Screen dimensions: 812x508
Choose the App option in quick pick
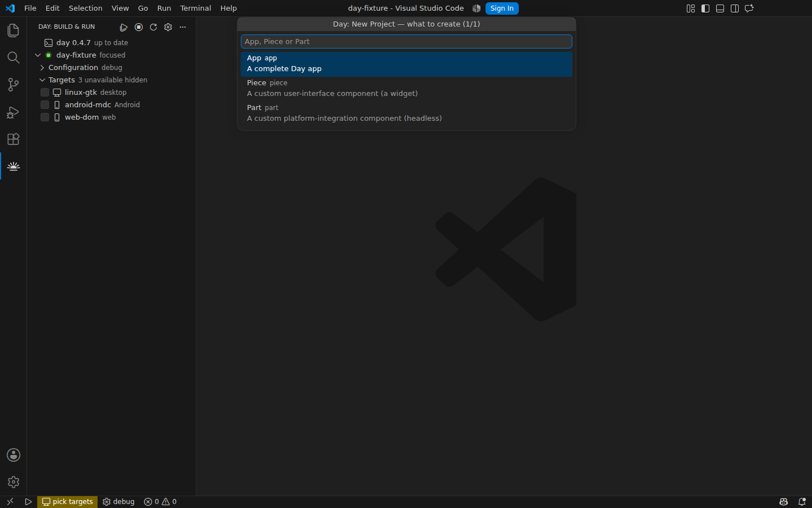click(407, 64)
